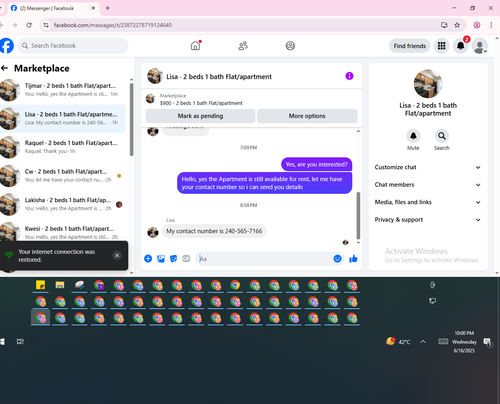
Task: Bookmark this page with star icon
Action: [457, 25]
